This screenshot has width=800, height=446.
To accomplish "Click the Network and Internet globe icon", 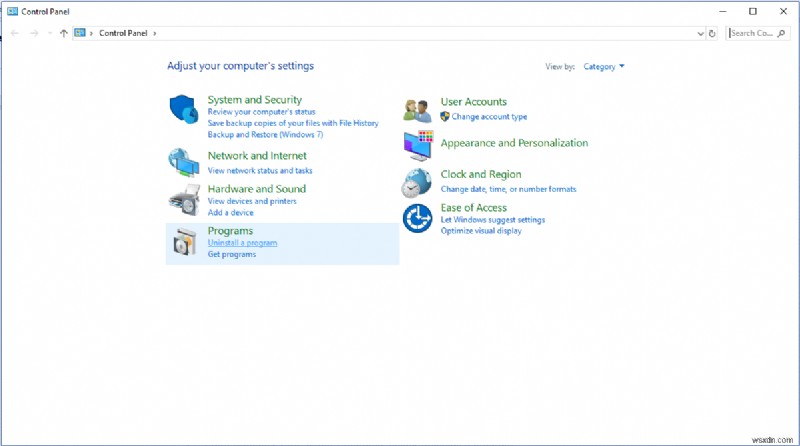I will (184, 162).
